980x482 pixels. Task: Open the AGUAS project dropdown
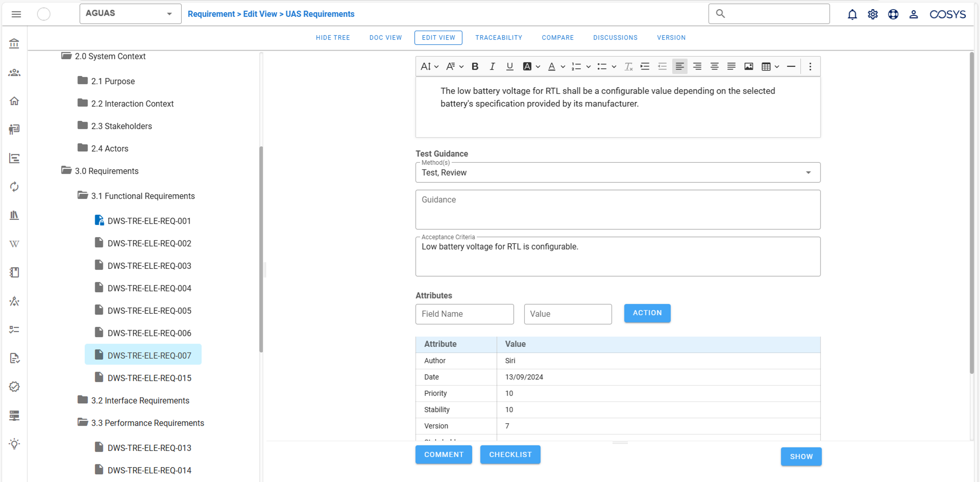[130, 14]
